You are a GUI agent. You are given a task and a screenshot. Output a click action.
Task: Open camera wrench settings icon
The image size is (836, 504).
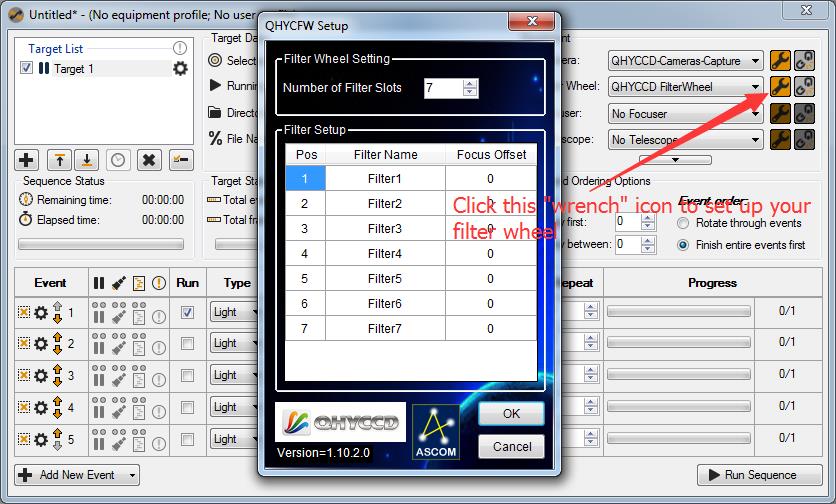[780, 60]
